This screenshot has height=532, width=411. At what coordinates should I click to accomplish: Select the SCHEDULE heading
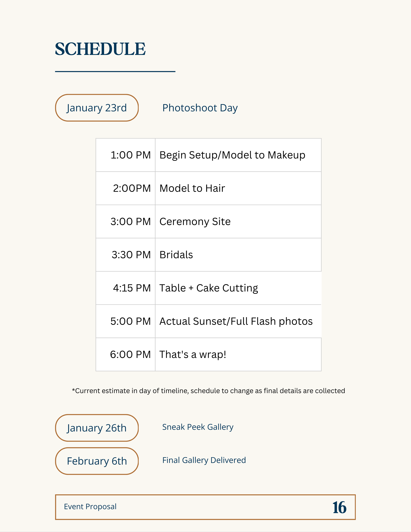(100, 49)
